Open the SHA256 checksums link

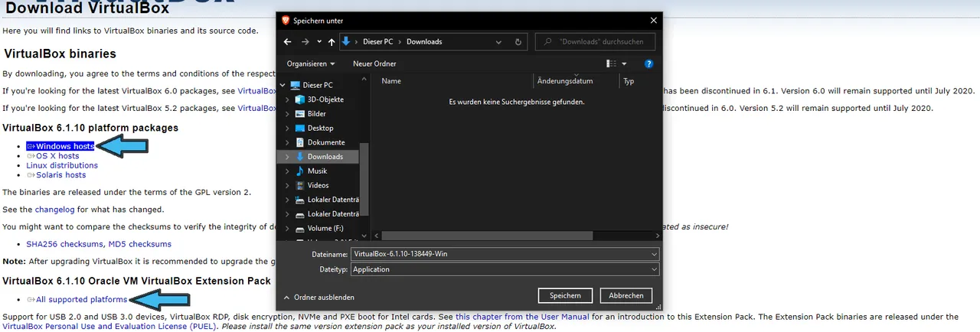click(x=64, y=244)
